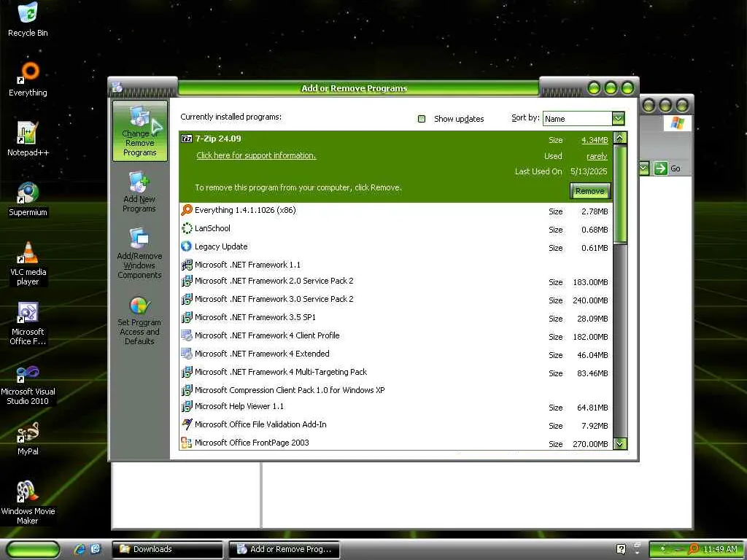Select Microsoft .NET Framework 4 Extended icon
The height and width of the screenshot is (560, 747).
tap(187, 354)
